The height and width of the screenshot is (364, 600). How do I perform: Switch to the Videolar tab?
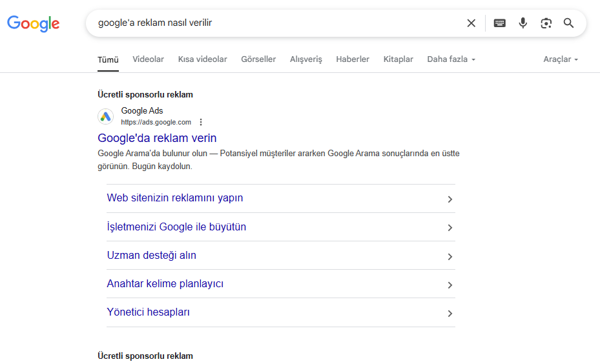click(x=148, y=59)
